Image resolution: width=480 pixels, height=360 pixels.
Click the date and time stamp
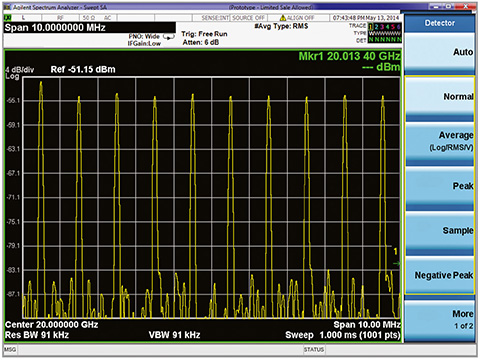(x=366, y=18)
